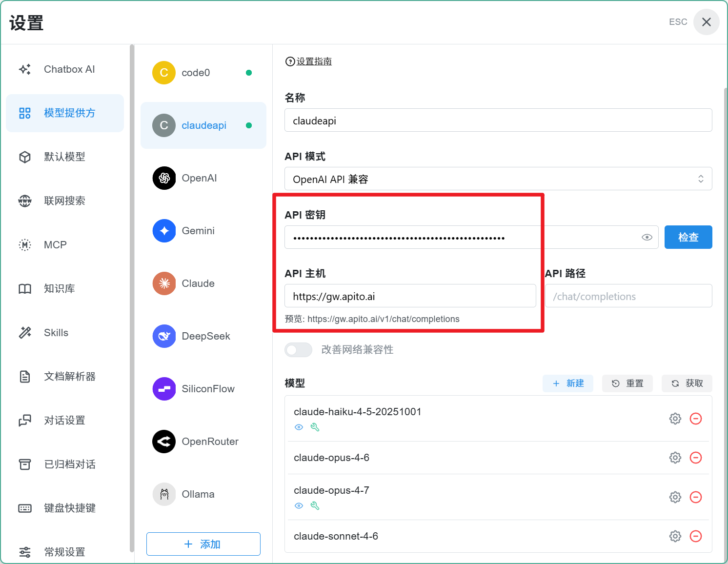Image resolution: width=728 pixels, height=564 pixels.
Task: Click the MCP sidebar icon
Action: (x=25, y=245)
